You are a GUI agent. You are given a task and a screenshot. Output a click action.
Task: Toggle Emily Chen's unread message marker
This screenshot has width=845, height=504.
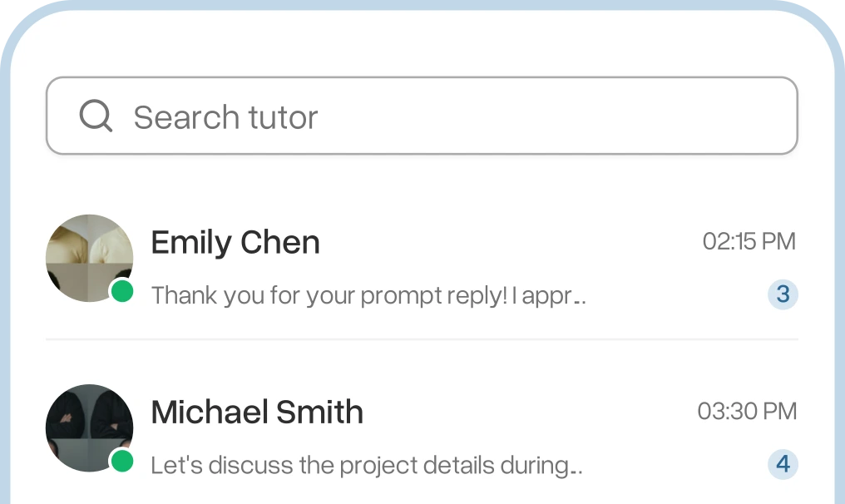tap(782, 294)
